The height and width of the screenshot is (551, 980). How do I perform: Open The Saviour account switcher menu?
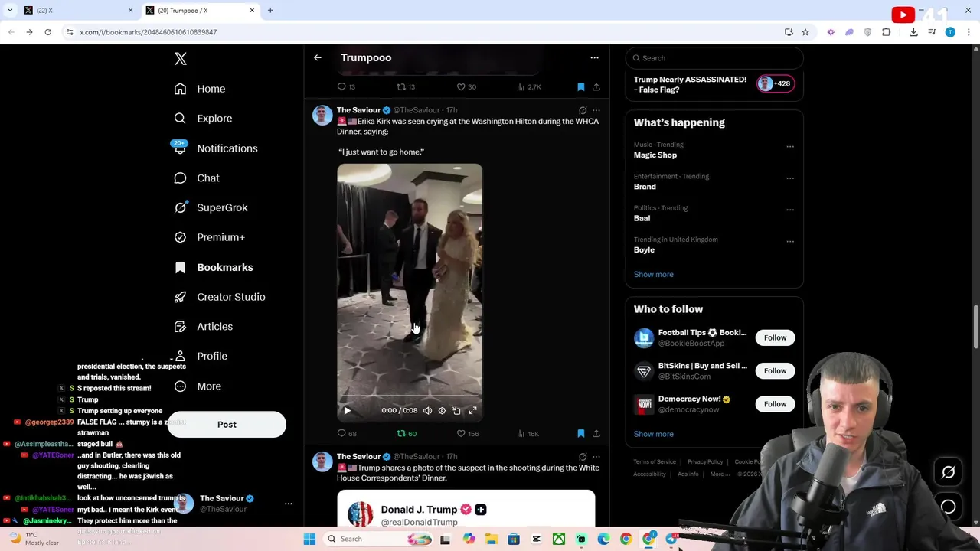tap(288, 504)
